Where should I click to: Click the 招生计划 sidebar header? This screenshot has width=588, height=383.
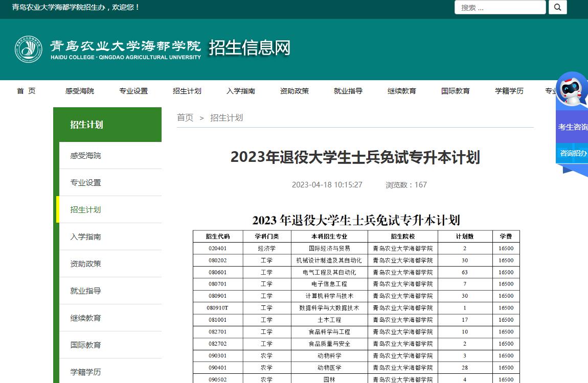click(107, 125)
